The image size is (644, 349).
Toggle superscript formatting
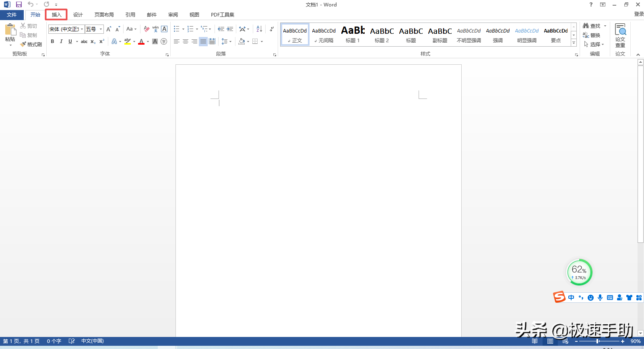[102, 41]
